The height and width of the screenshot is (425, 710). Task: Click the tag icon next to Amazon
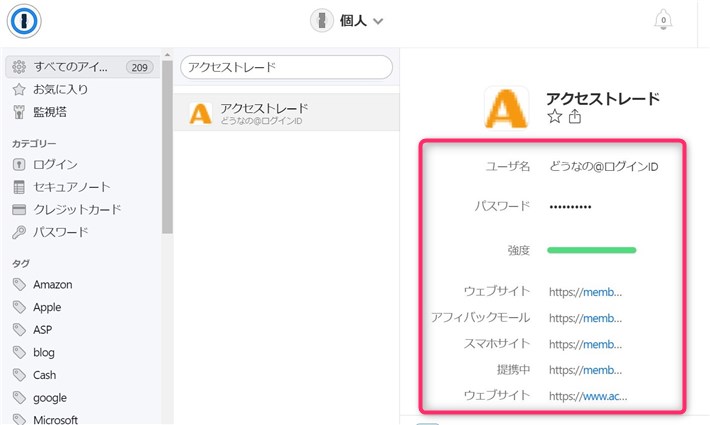(x=19, y=285)
